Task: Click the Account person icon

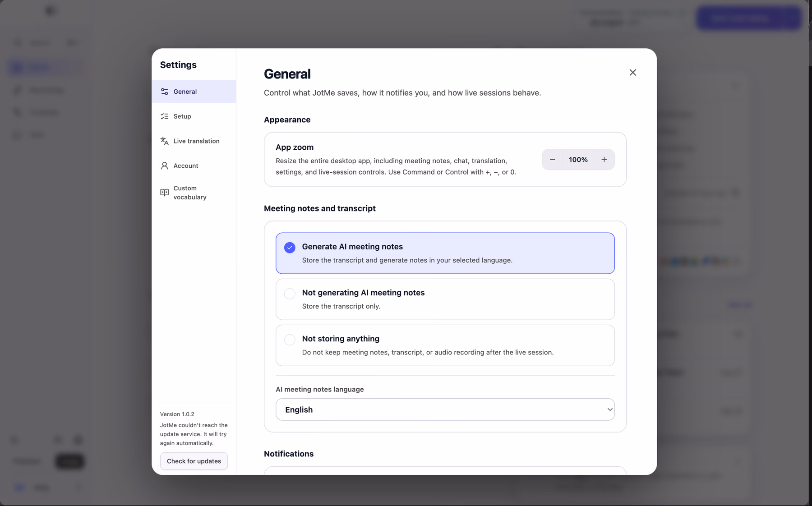Action: [165, 166]
